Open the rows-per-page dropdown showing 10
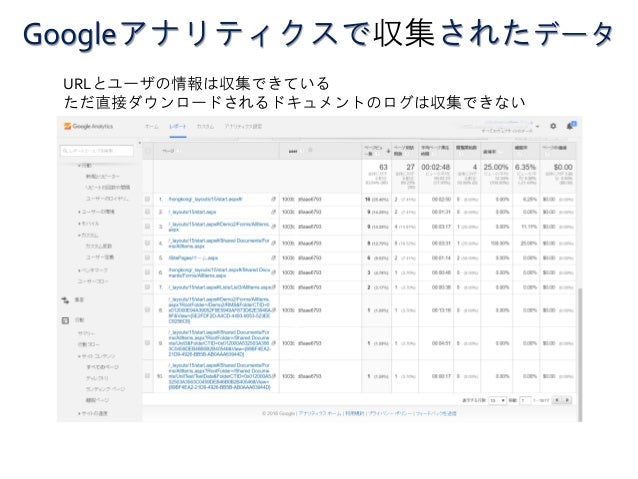The image size is (638, 479). pos(497,400)
